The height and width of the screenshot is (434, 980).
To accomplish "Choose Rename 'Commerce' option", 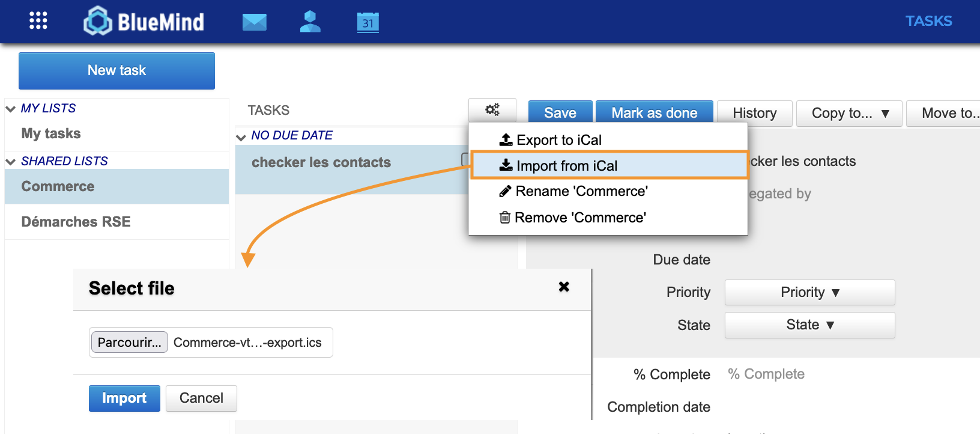I will point(581,191).
